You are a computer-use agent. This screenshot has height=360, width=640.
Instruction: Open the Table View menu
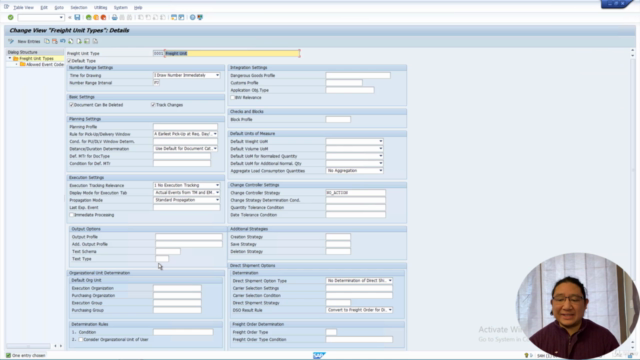pyautogui.click(x=23, y=7)
